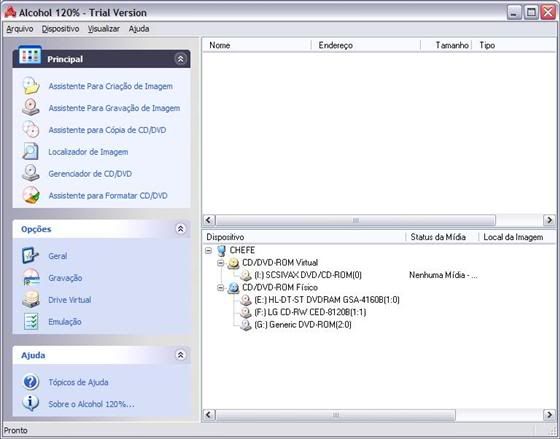
Task: Select (E:) HL-DT-ST DVDRAM GSA-4160B drive
Action: coord(327,300)
